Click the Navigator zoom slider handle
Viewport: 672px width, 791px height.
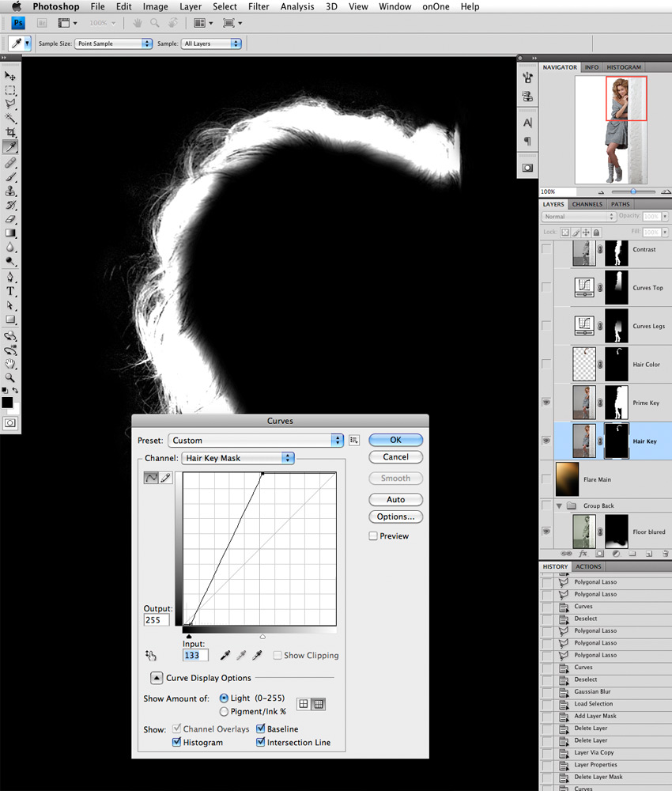point(633,192)
